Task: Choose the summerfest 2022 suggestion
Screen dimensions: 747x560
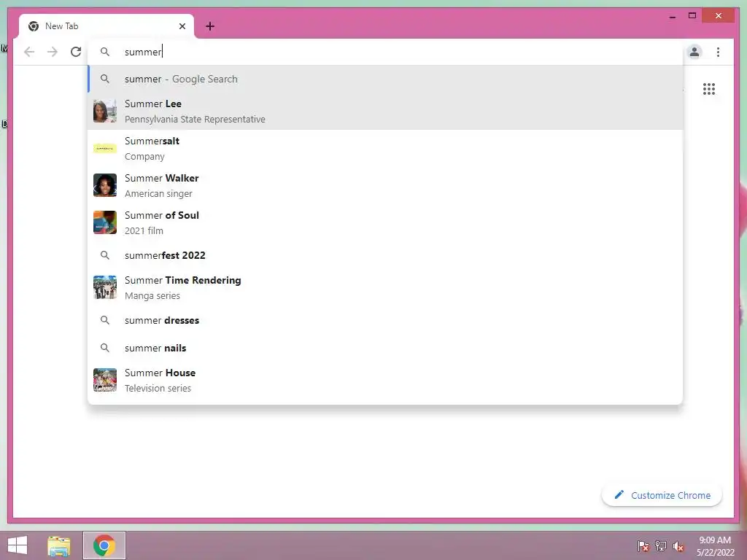Action: point(385,255)
